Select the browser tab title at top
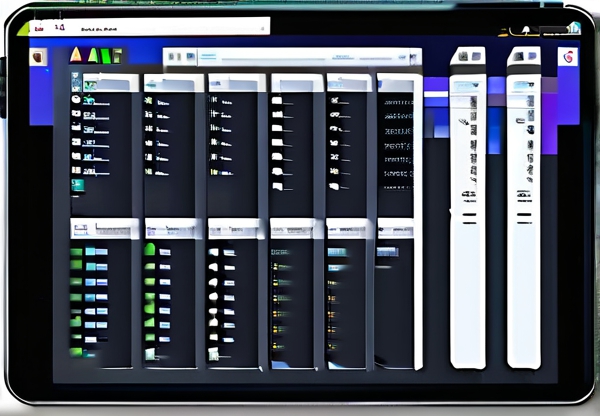 (x=105, y=28)
